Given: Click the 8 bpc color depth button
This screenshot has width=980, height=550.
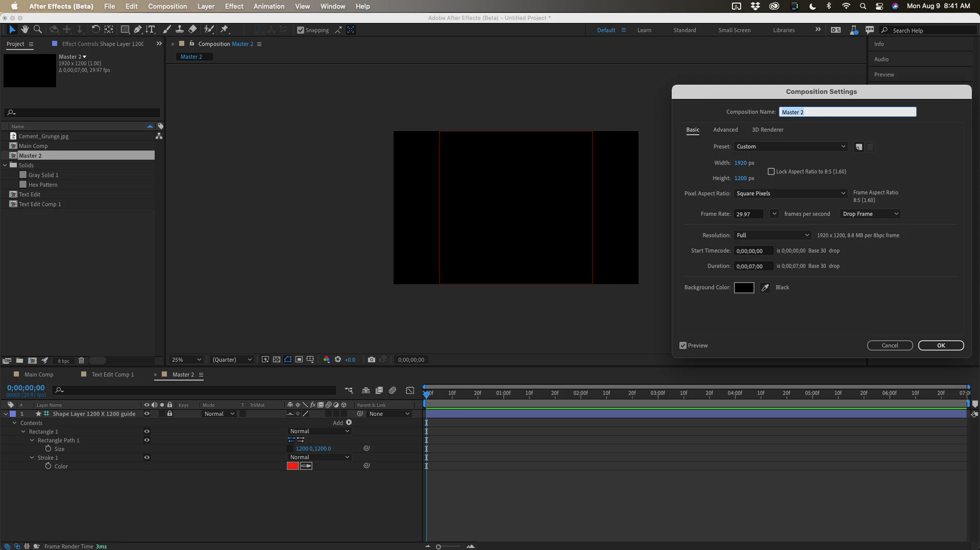Looking at the screenshot, I should pos(64,361).
